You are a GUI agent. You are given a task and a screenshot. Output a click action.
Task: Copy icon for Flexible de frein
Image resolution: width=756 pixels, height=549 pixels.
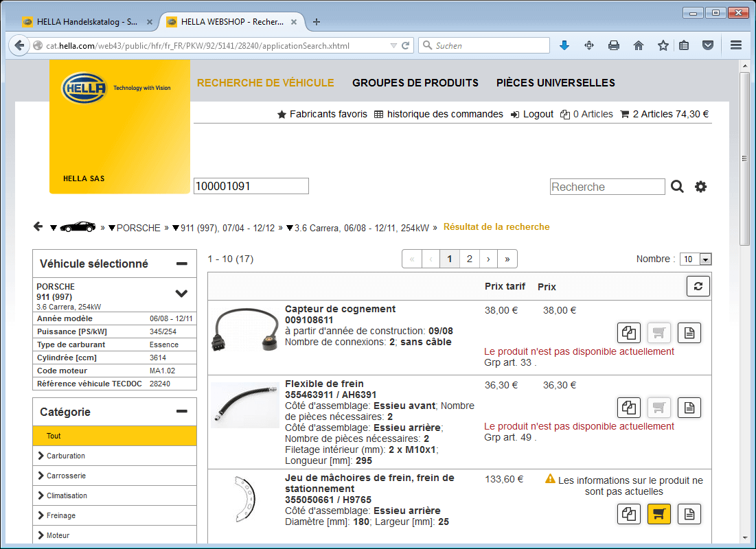pos(629,408)
